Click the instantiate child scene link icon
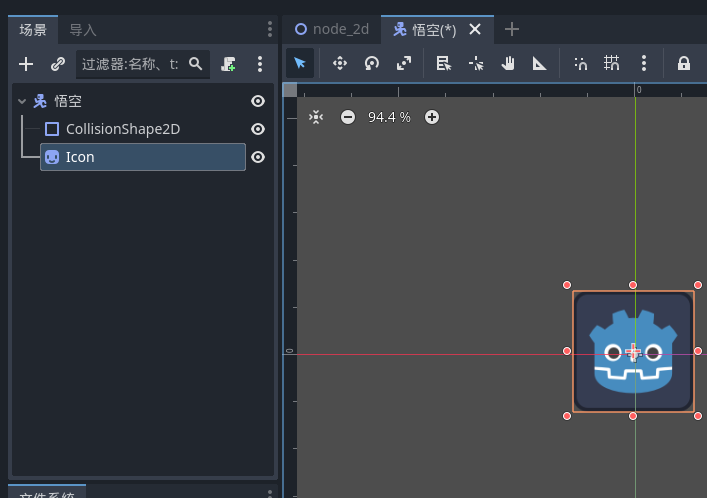 pos(57,64)
